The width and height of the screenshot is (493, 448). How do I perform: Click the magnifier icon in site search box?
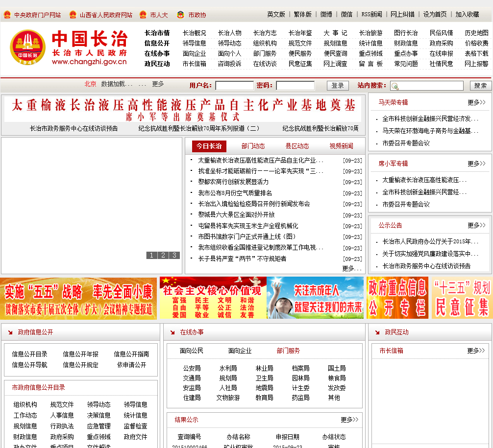pos(395,86)
